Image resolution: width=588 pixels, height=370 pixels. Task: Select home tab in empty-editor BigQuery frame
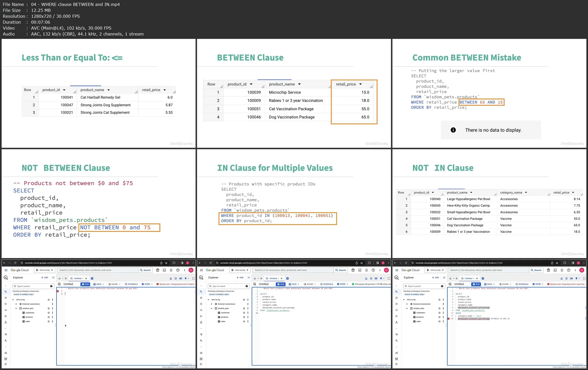coord(59,278)
